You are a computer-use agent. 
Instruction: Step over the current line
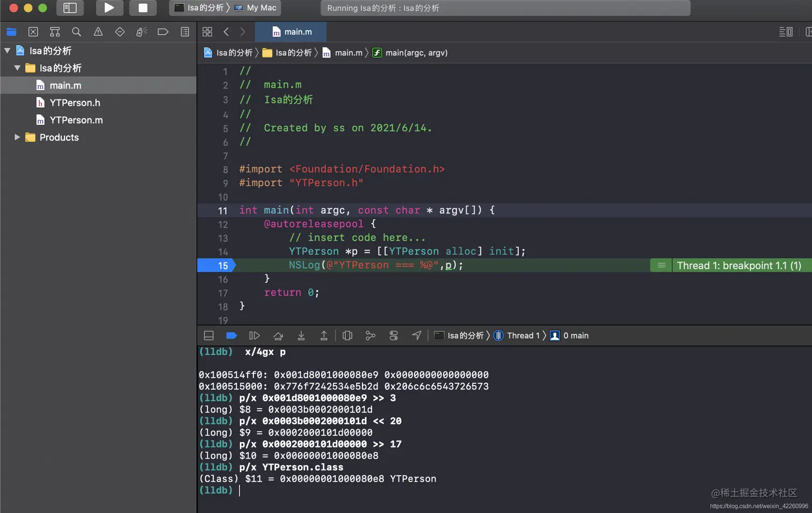278,335
